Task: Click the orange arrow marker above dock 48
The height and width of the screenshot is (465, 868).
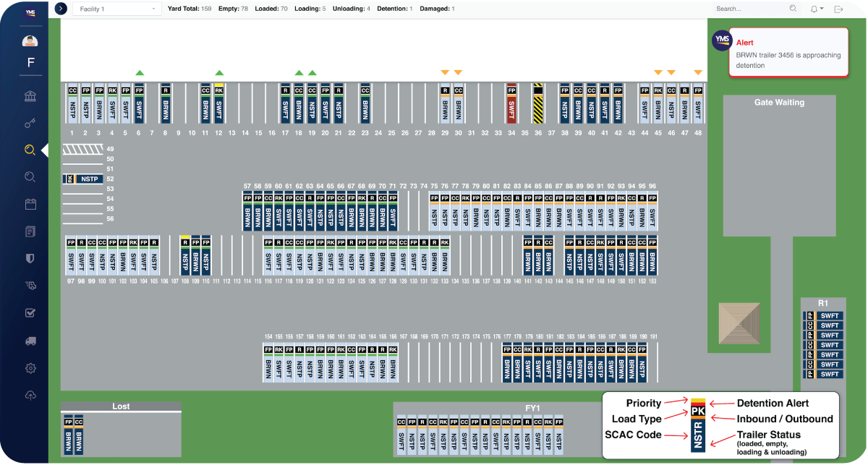Action: [x=698, y=72]
